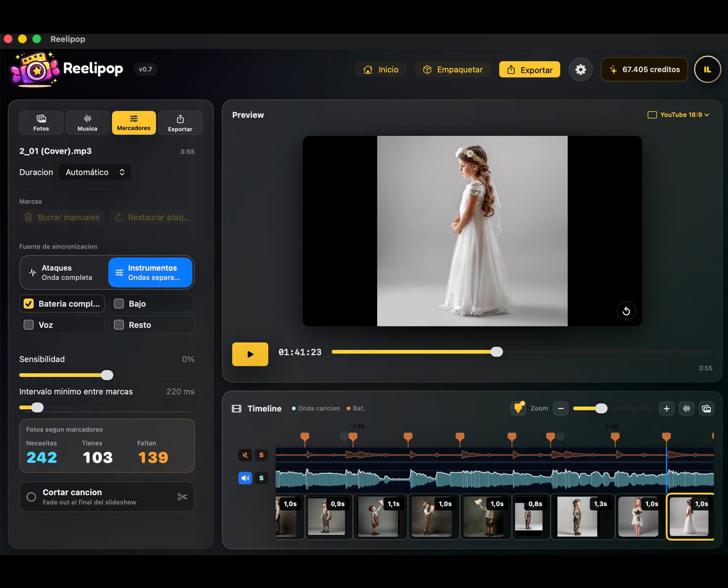The image size is (728, 588).
Task: Uncheck the Bateria compl... checkbox
Action: (29, 304)
